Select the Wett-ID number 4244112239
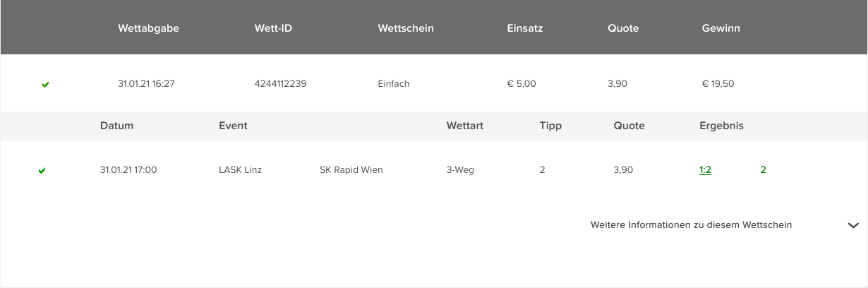This screenshot has height=288, width=868. [280, 83]
